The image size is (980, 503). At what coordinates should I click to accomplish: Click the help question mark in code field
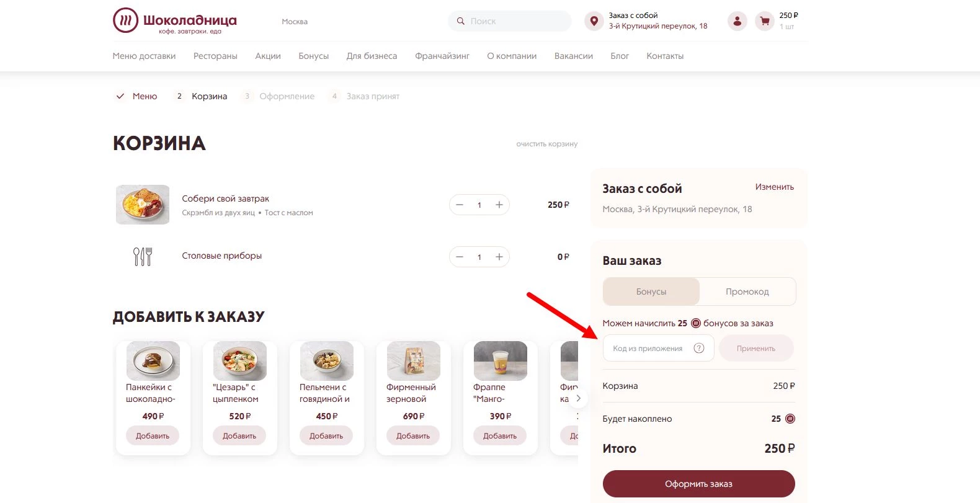click(x=699, y=348)
